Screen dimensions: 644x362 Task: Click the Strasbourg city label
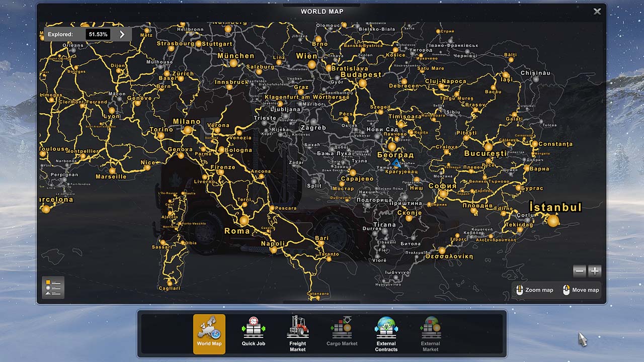[x=175, y=44]
